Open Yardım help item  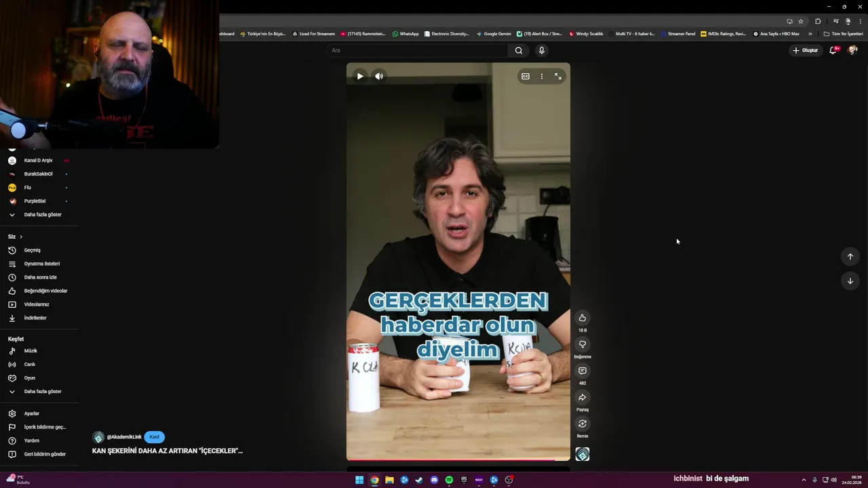coord(39,441)
